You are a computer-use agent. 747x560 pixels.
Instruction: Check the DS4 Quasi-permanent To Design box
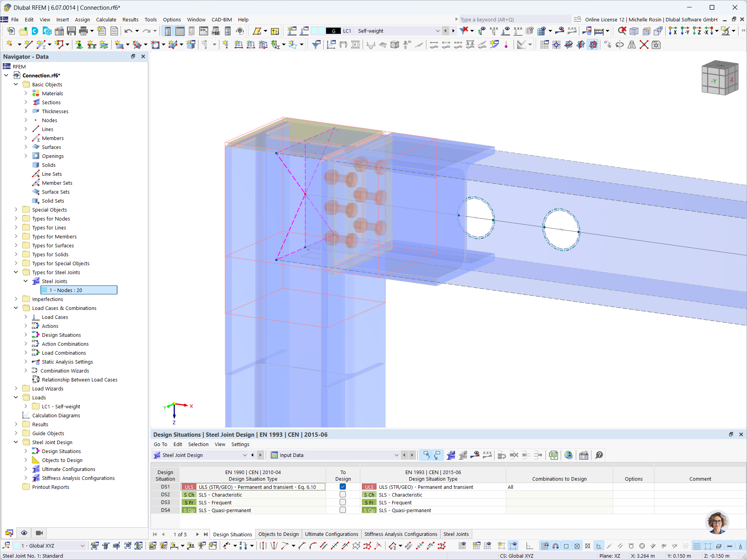pyautogui.click(x=343, y=510)
